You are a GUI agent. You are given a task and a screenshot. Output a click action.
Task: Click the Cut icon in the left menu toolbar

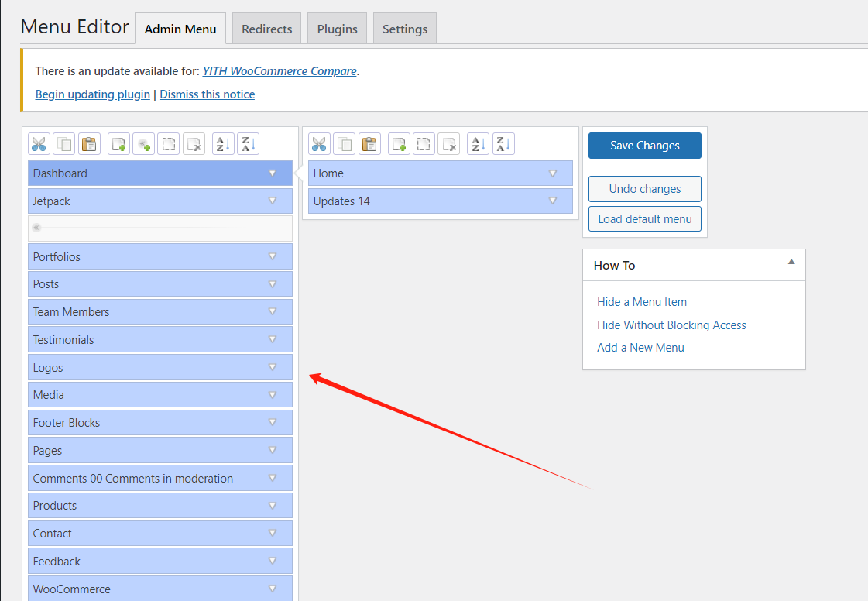pos(39,144)
